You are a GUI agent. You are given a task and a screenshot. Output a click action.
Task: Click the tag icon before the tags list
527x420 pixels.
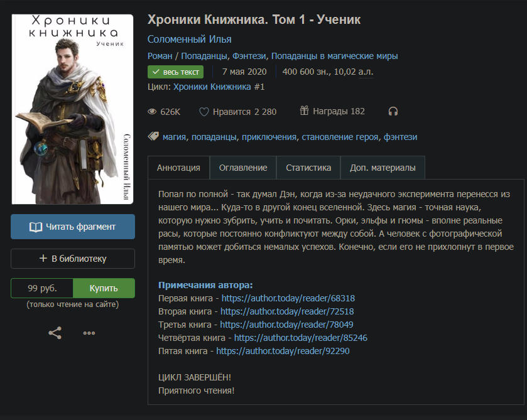pos(153,136)
